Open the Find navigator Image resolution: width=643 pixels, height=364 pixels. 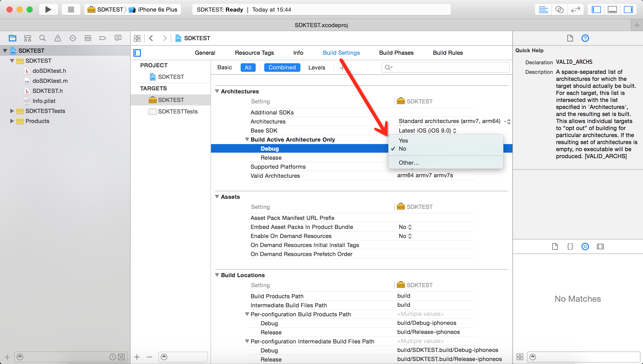click(43, 38)
